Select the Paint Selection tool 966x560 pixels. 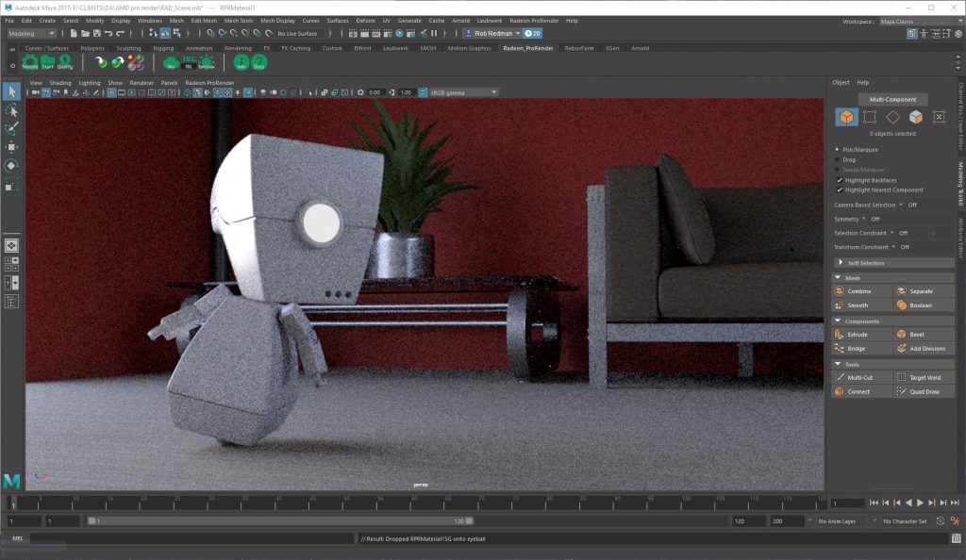point(11,128)
